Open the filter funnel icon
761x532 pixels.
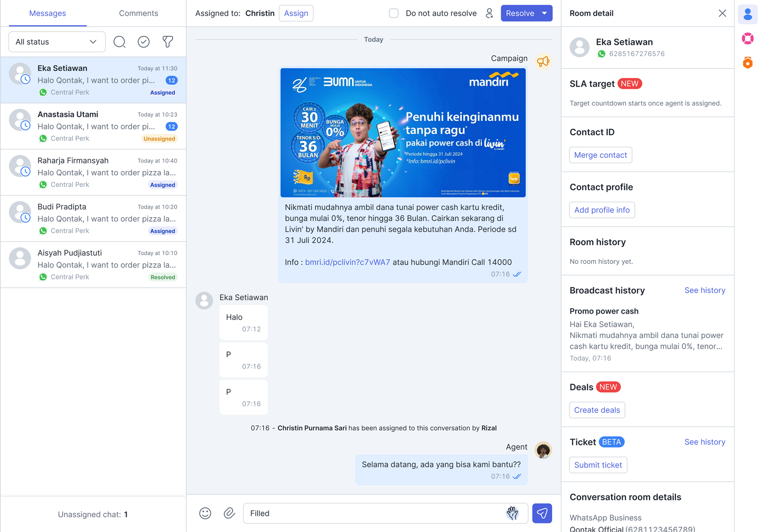168,42
